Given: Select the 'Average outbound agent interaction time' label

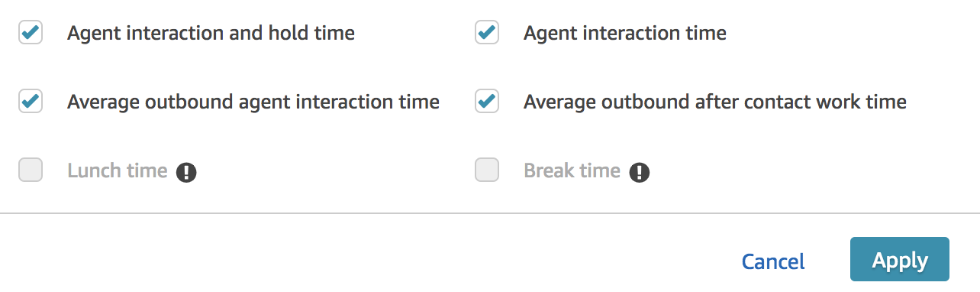Looking at the screenshot, I should (253, 102).
